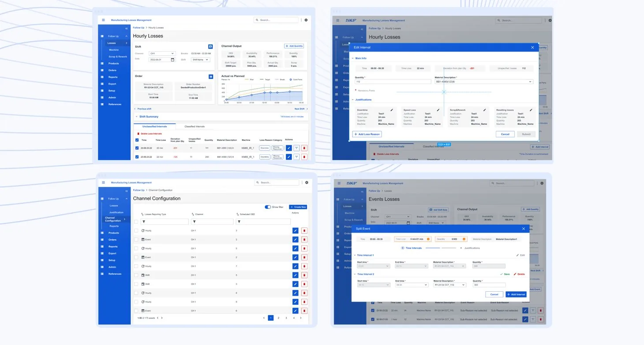
Task: Open End time dropdown for Time Interval 2
Action: tap(412, 285)
